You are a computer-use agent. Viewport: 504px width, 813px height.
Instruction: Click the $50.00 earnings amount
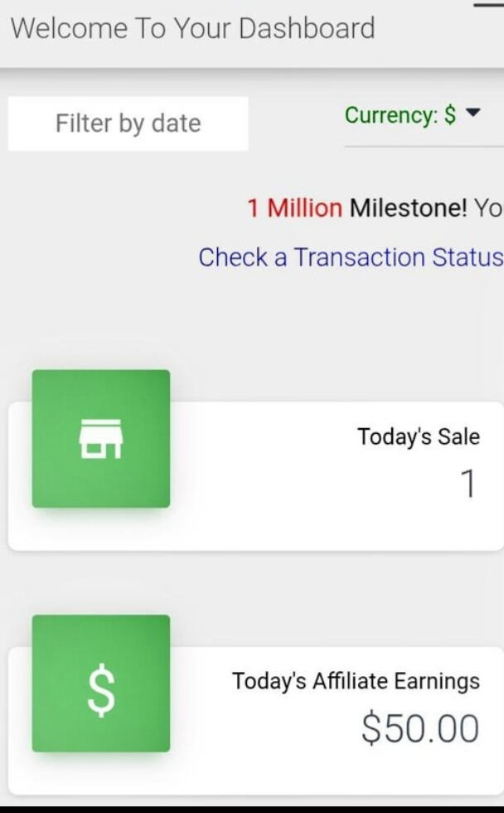(x=420, y=728)
